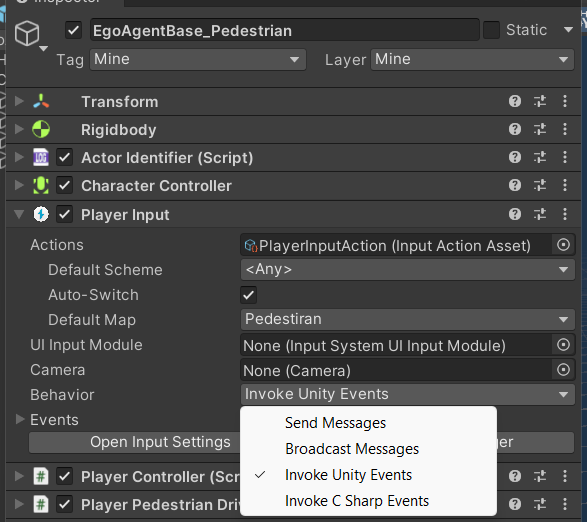Image resolution: width=587 pixels, height=522 pixels.
Task: Open presets for Player Controller script
Action: [x=540, y=476]
